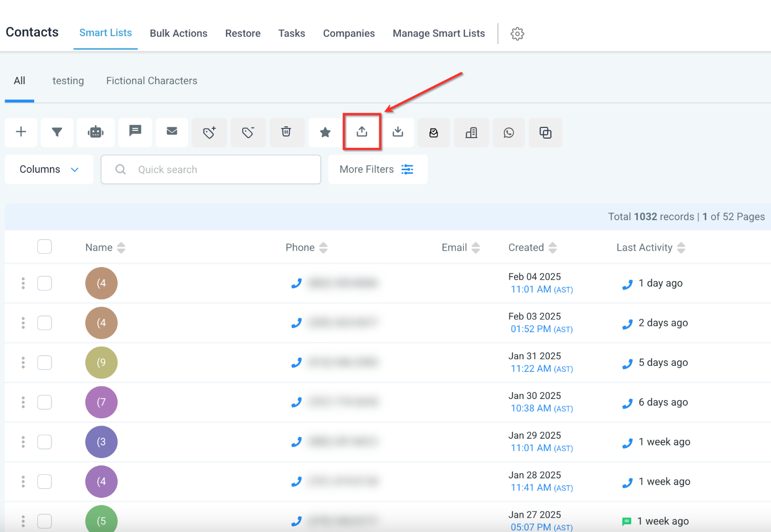
Task: Check the box for Feb 04 2025 contact
Action: 44,283
